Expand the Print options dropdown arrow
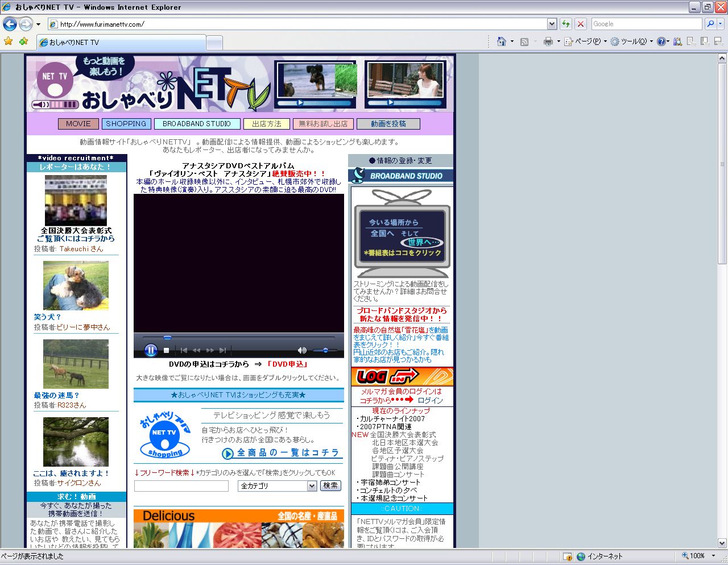Viewport: 728px width, 565px height. [559, 41]
